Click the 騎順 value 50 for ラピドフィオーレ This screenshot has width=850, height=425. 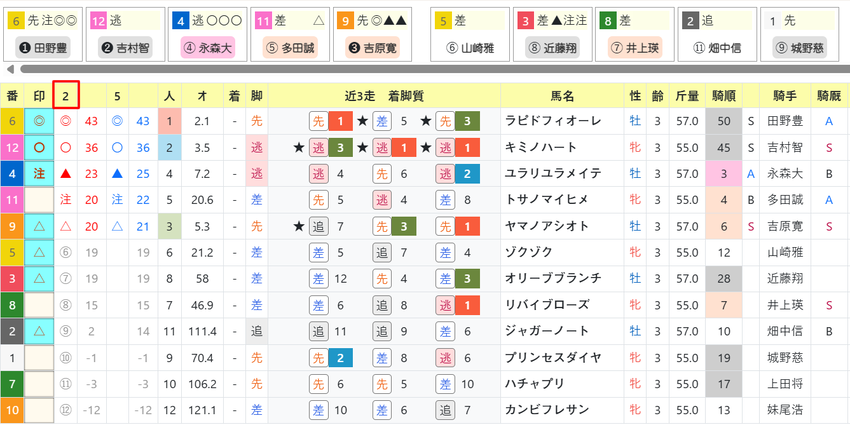[x=724, y=121]
